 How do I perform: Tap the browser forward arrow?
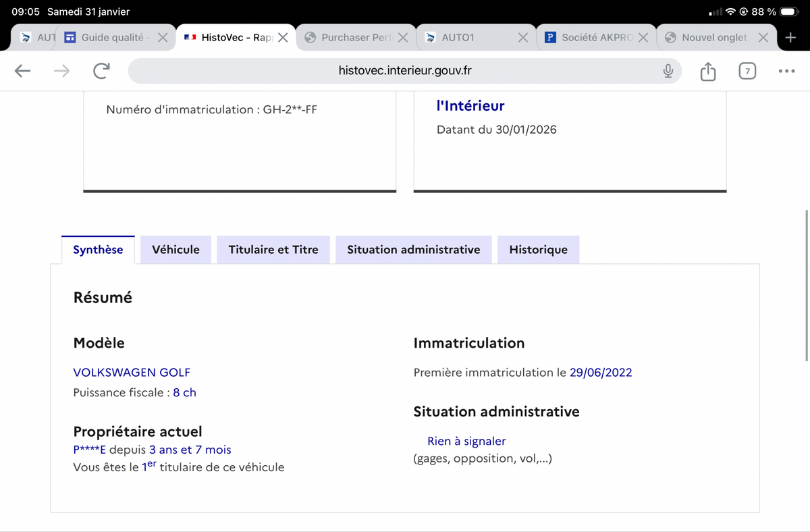point(62,71)
